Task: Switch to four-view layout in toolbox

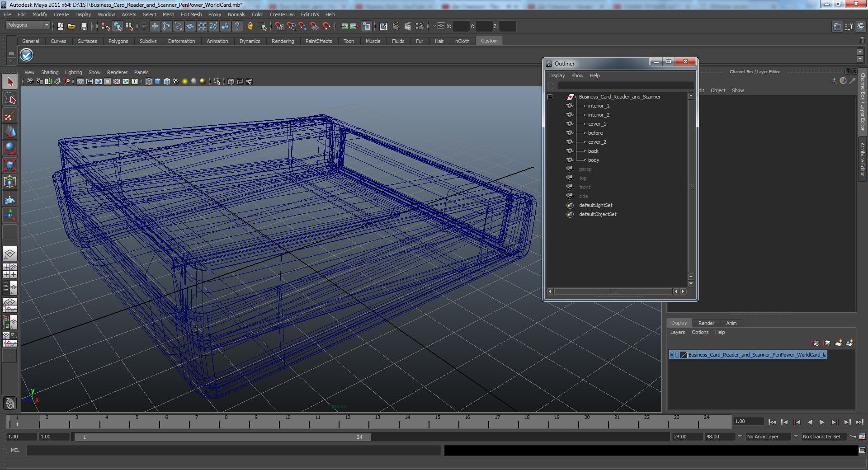Action: tap(10, 271)
